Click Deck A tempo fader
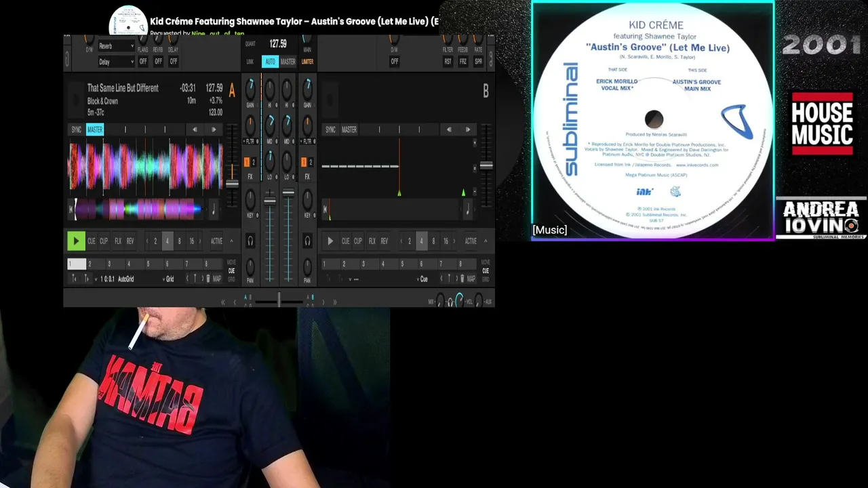This screenshot has height=488, width=868. [232, 184]
